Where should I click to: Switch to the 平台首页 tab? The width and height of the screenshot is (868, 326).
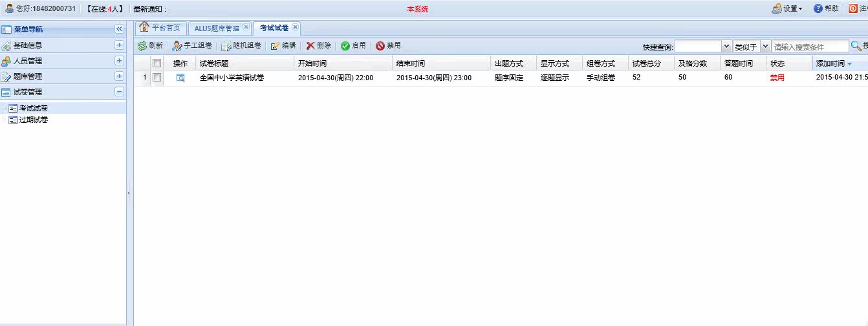[x=161, y=28]
